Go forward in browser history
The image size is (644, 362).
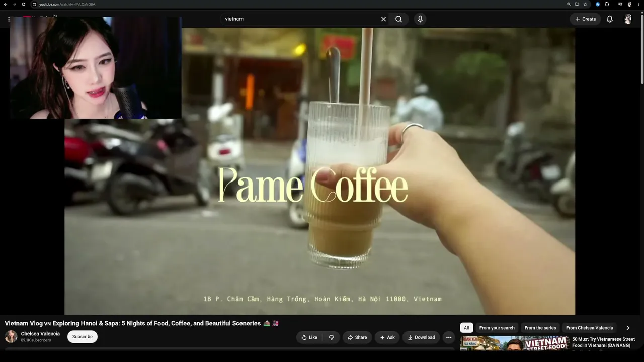coord(14,4)
